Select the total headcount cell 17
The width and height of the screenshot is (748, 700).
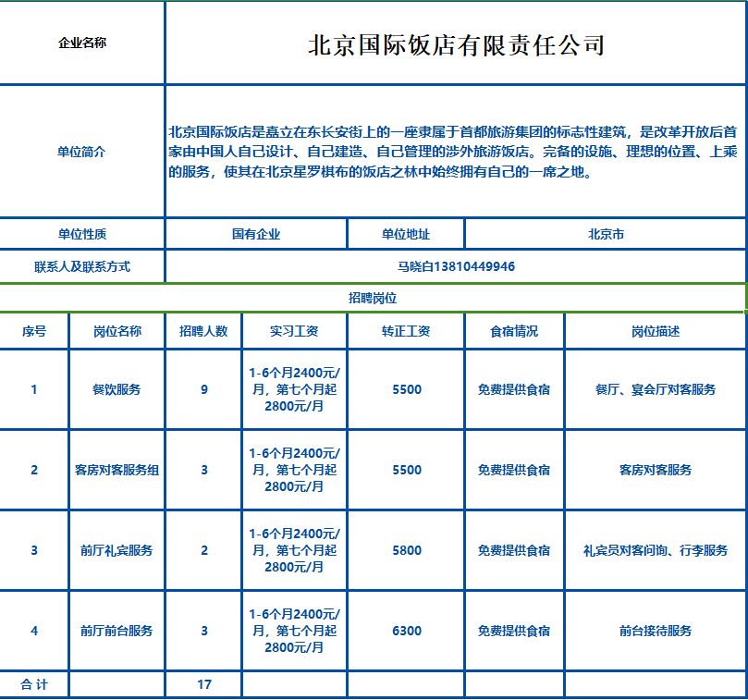click(x=204, y=684)
